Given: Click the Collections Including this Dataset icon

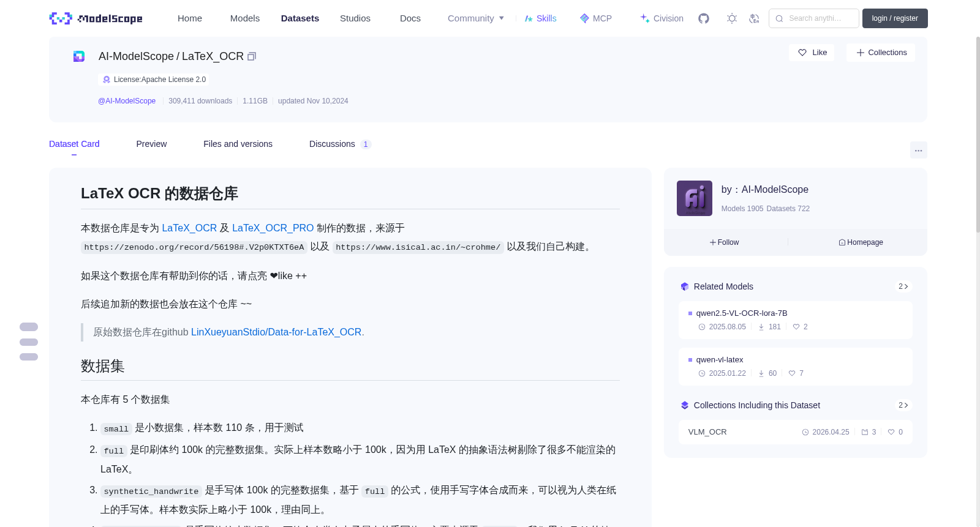Looking at the screenshot, I should click(685, 405).
